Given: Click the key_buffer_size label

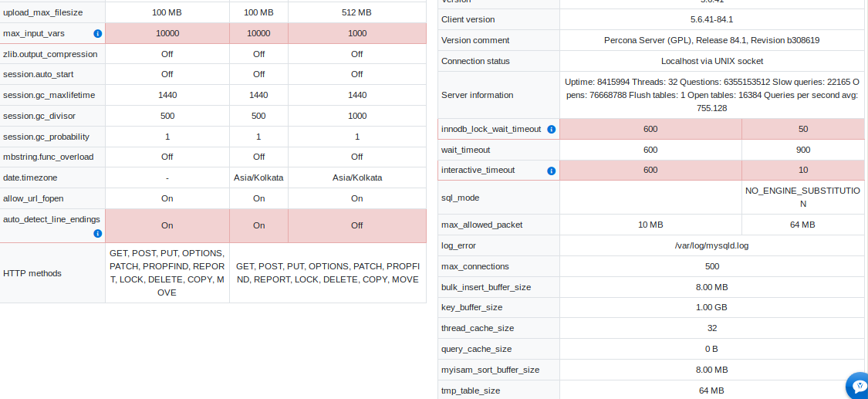Looking at the screenshot, I should click(471, 307).
